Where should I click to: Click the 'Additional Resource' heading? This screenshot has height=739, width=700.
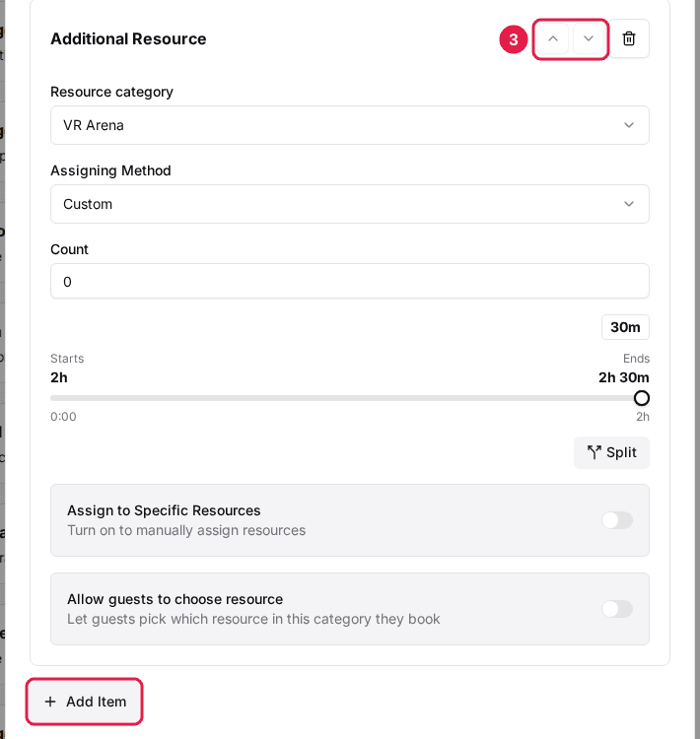[128, 39]
